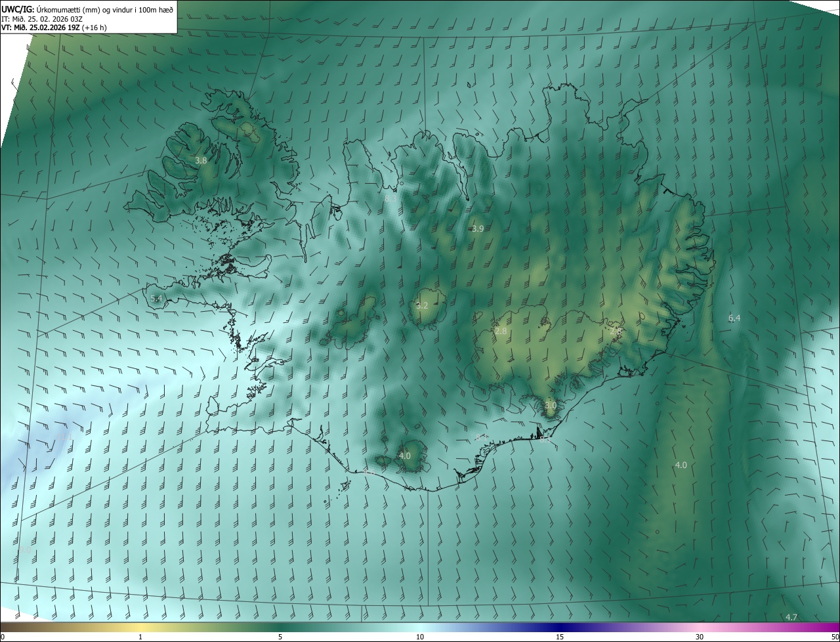
Task: Click the 3.2 value on Hofsjökull glacier
Action: coord(422,306)
